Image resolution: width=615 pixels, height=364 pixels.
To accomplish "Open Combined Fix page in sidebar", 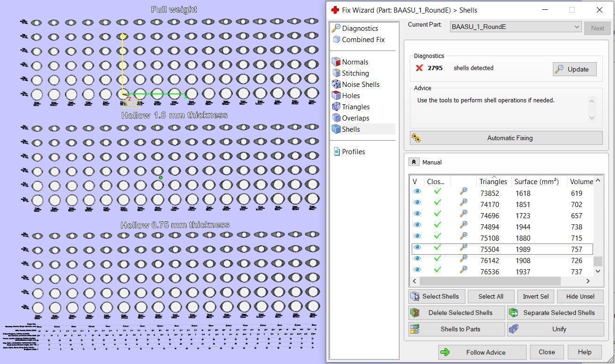I will [358, 40].
